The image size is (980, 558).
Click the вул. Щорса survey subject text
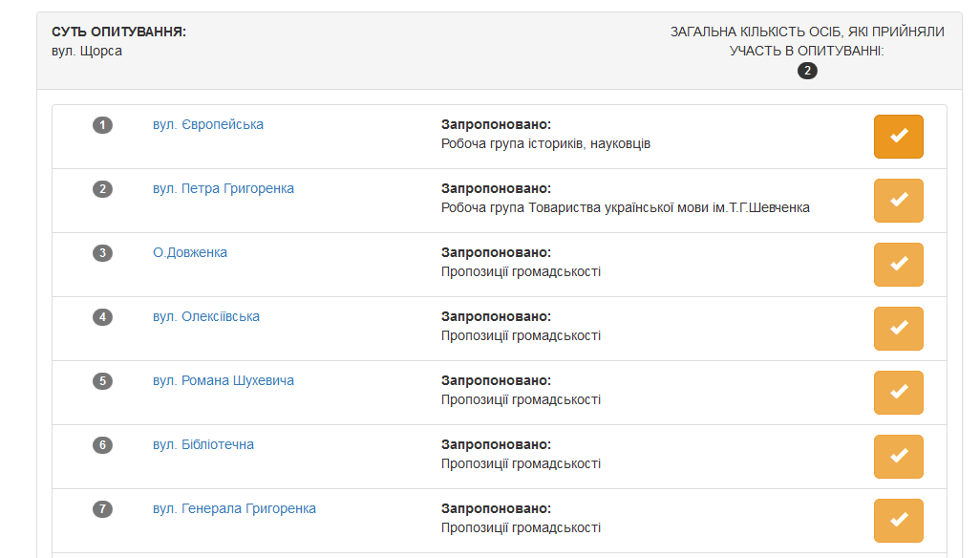pos(87,51)
